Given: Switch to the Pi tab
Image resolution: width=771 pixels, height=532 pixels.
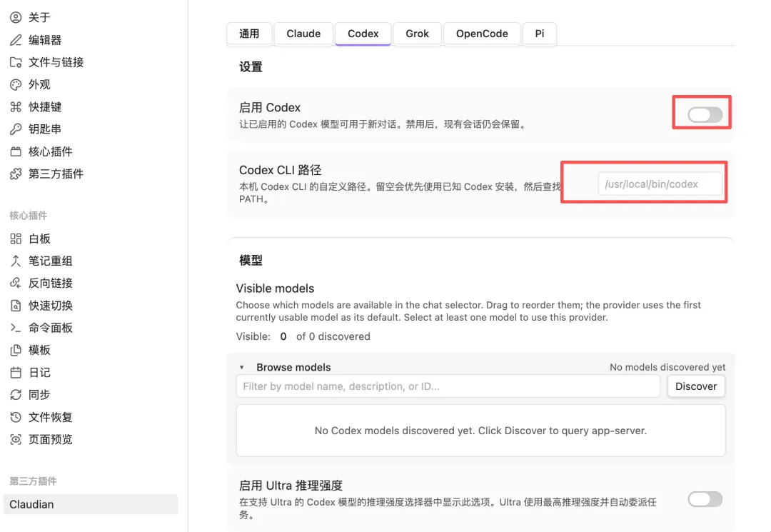Looking at the screenshot, I should coord(540,34).
